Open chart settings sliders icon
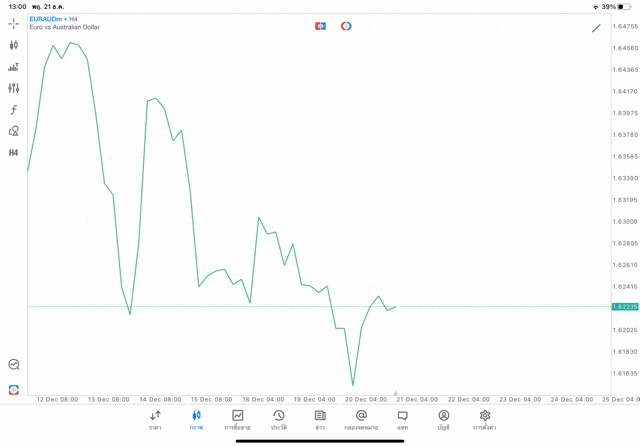 click(x=13, y=88)
